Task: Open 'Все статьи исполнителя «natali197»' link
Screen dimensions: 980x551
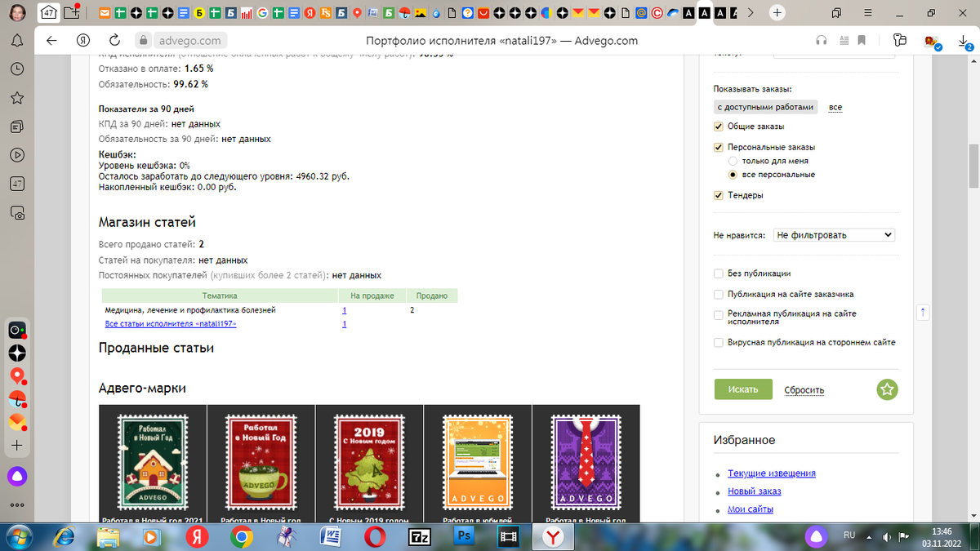Action: pos(171,324)
